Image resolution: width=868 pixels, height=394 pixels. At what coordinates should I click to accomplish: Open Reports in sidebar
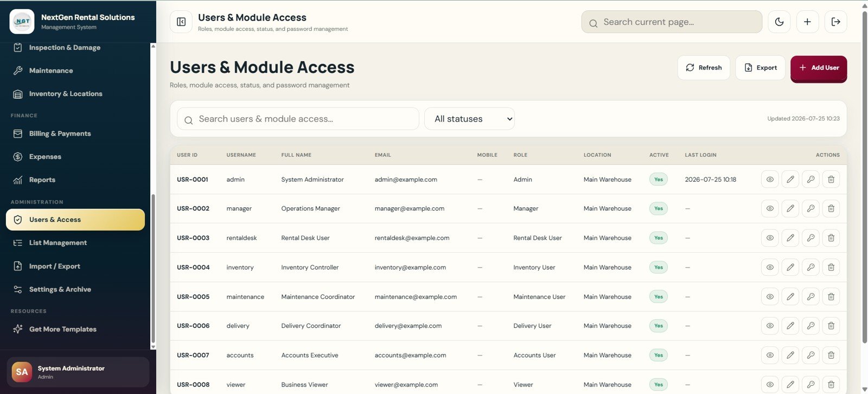click(75, 180)
